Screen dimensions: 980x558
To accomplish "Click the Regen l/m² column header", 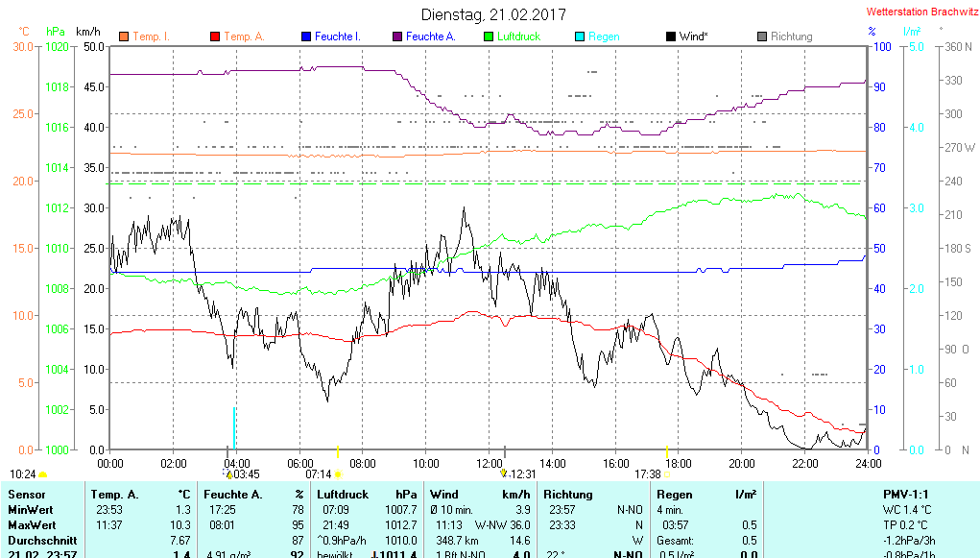I will point(705,494).
